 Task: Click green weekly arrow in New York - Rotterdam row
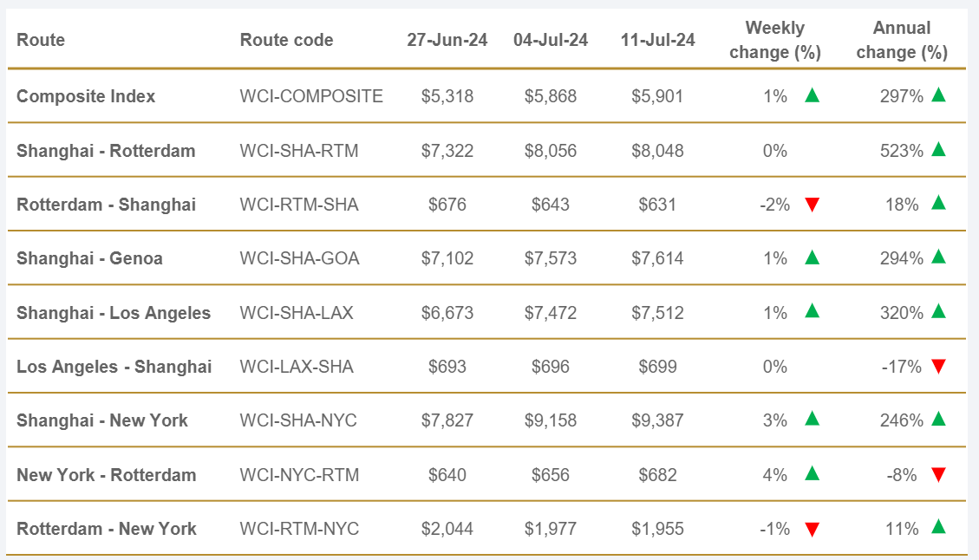click(812, 474)
